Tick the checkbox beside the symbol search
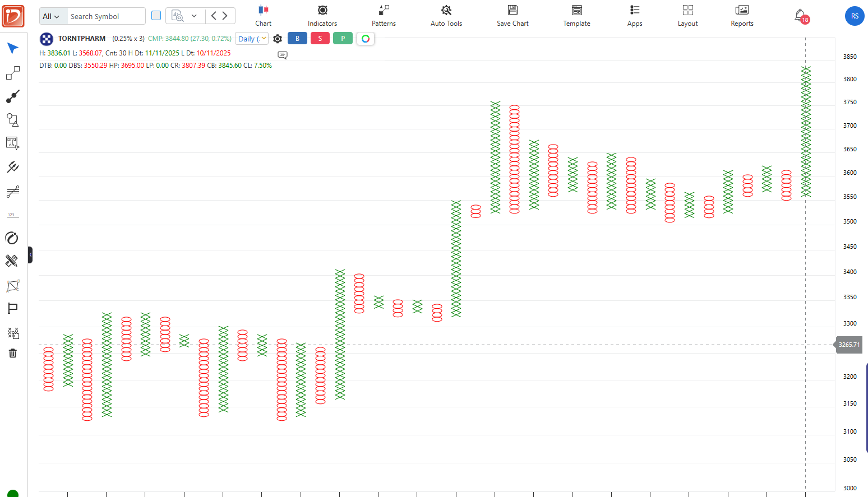868x497 pixels. pos(156,16)
